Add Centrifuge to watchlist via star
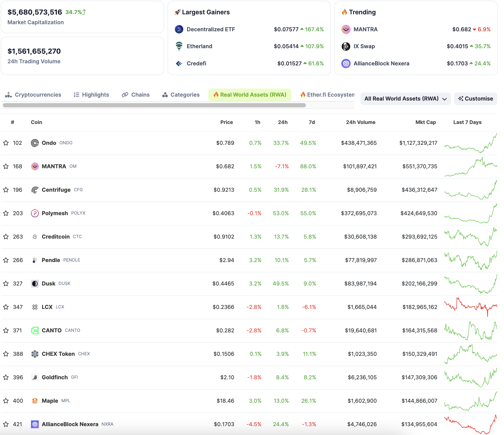 6,190
